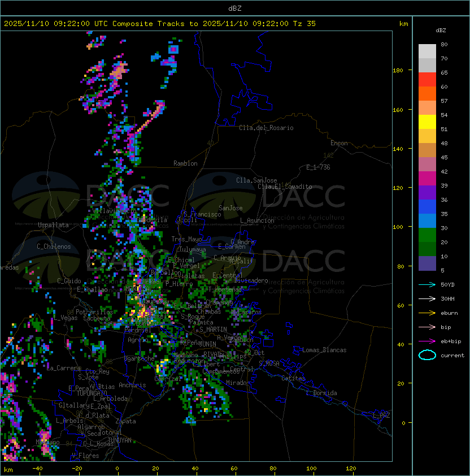Click the '-40' tick on bottom axis

[x=38, y=469]
